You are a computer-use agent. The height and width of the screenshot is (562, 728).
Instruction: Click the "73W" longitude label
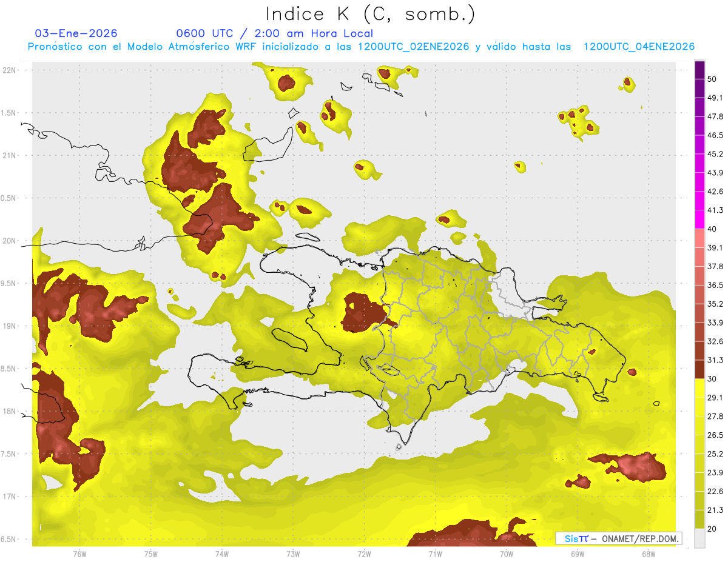[x=293, y=554]
